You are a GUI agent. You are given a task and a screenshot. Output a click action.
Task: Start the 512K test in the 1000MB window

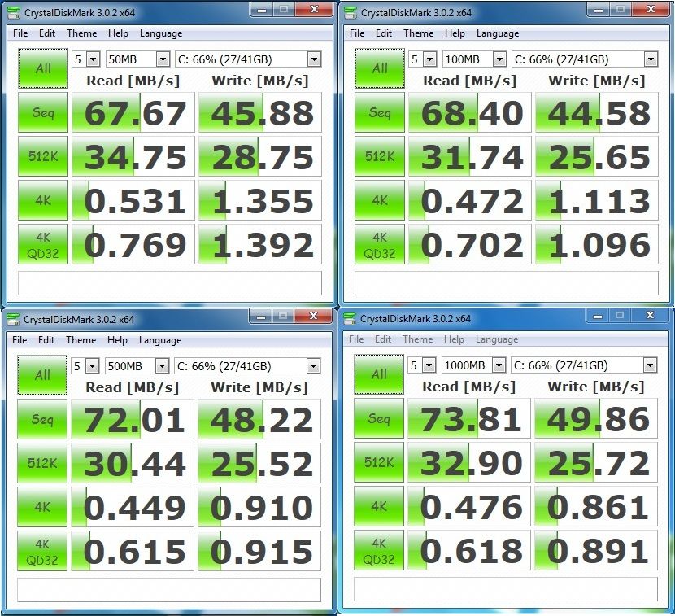379,462
